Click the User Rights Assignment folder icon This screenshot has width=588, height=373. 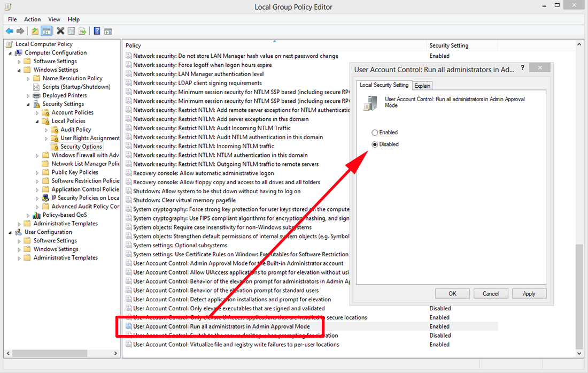coord(55,138)
